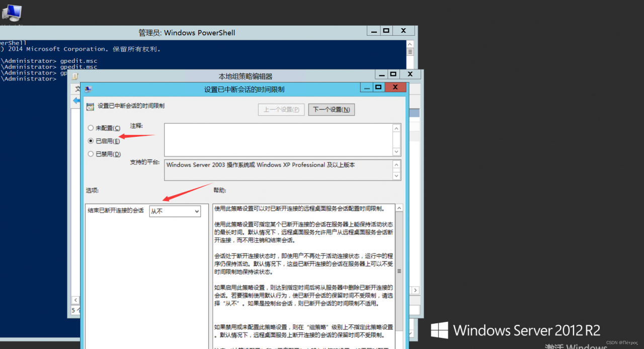Click the 帮助: label

tap(220, 191)
